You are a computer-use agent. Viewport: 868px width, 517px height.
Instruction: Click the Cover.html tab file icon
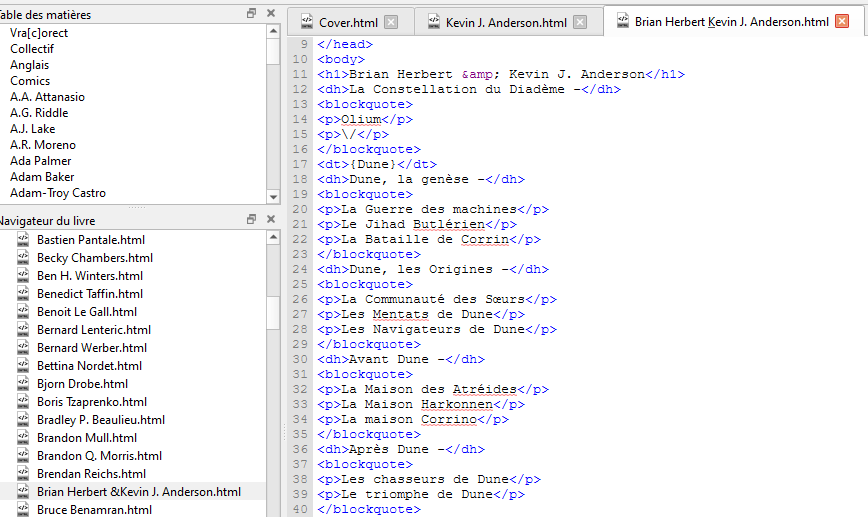(x=306, y=22)
